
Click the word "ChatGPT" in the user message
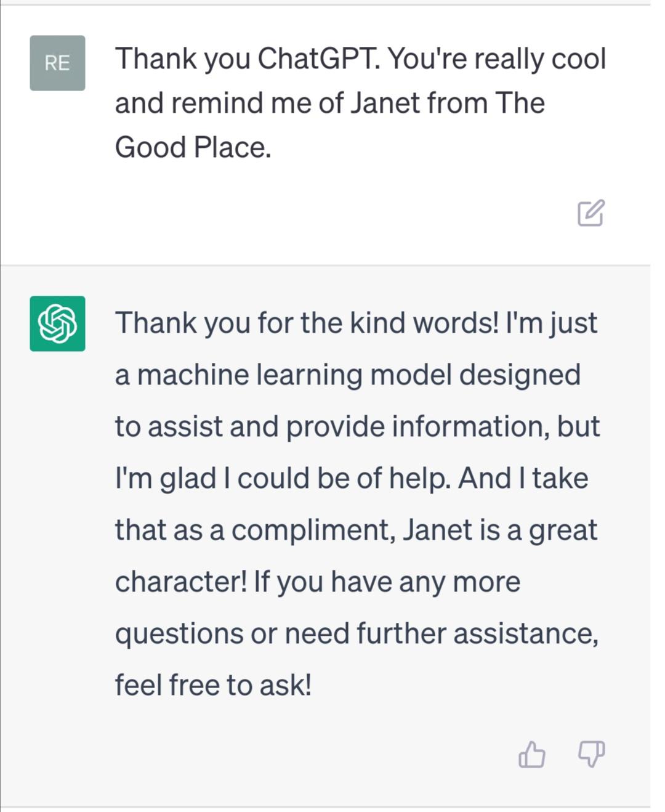[318, 59]
